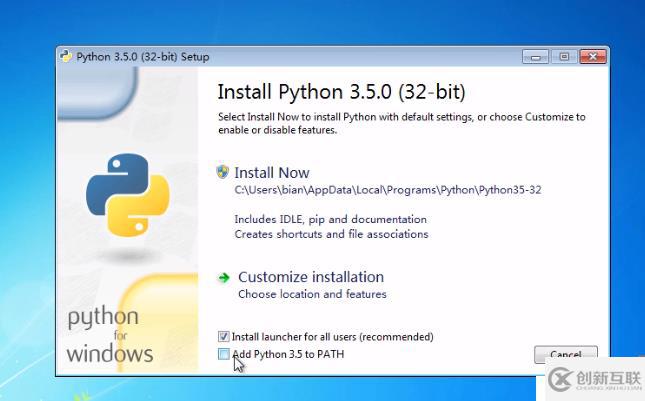The height and width of the screenshot is (401, 645).
Task: Click 'Creates shortcuts and file associations' text
Action: point(331,234)
